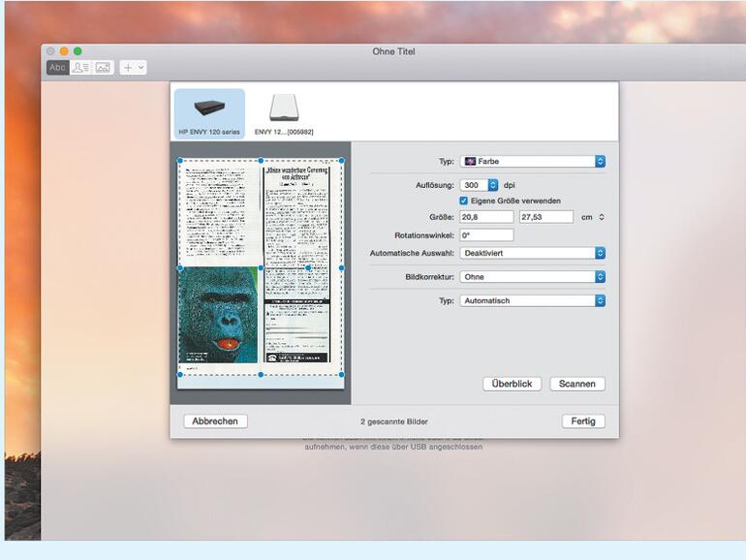Toggle the Eigene Größe verwenden checkbox

(464, 201)
